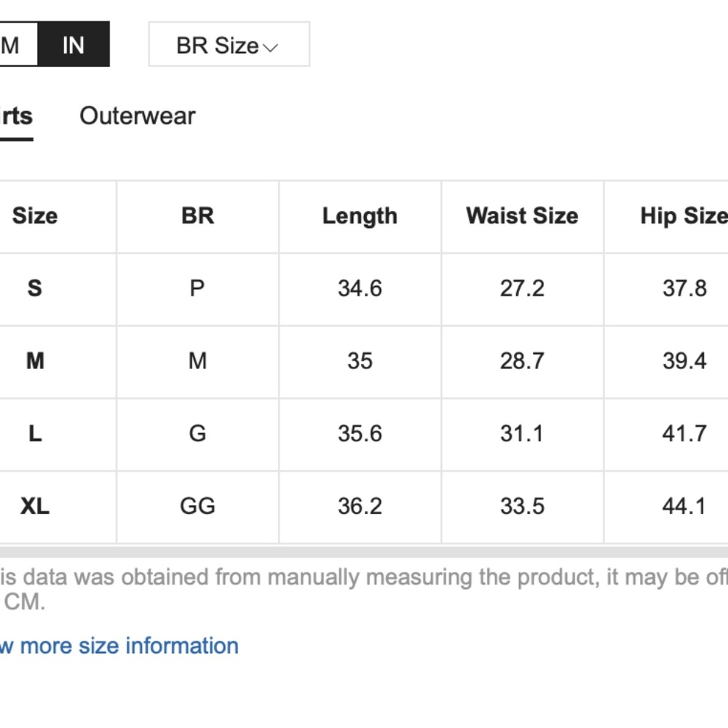Switch to the Outerwear tab

(x=138, y=116)
